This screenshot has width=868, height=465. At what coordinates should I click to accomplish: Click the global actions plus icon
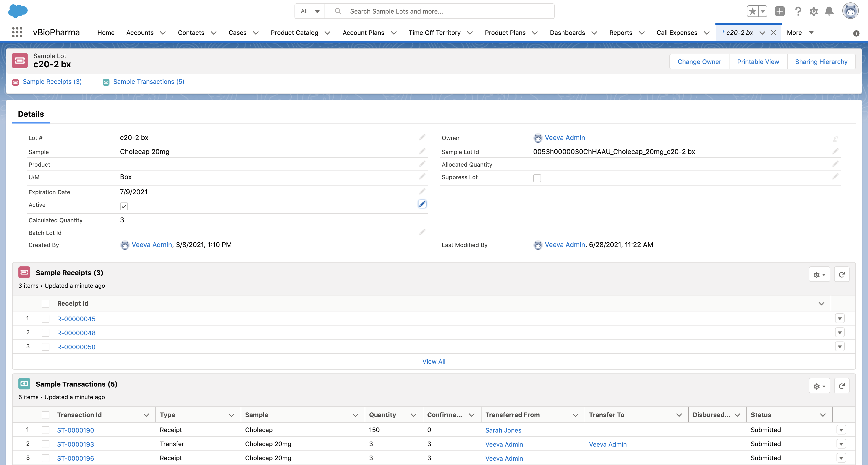[x=780, y=11]
